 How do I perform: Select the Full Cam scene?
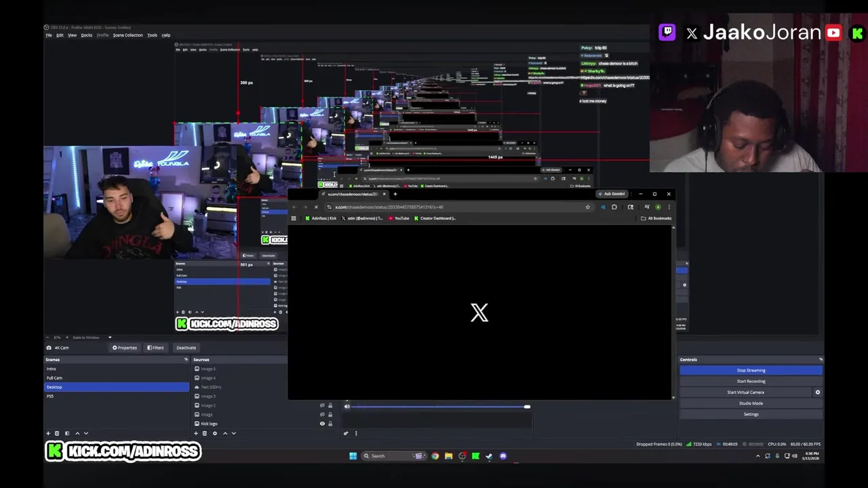pos(117,378)
